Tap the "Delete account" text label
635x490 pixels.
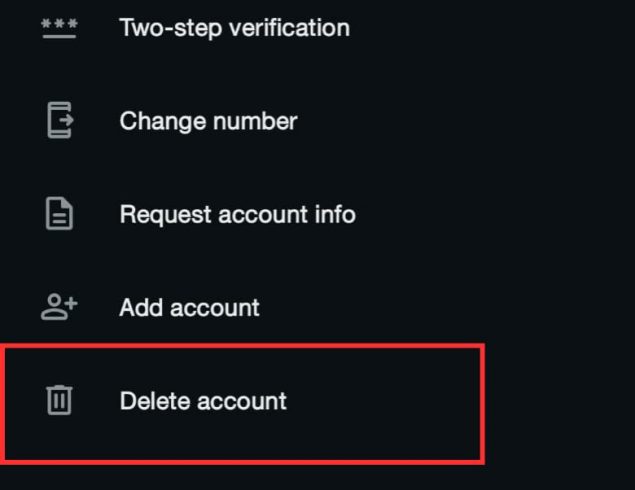203,401
